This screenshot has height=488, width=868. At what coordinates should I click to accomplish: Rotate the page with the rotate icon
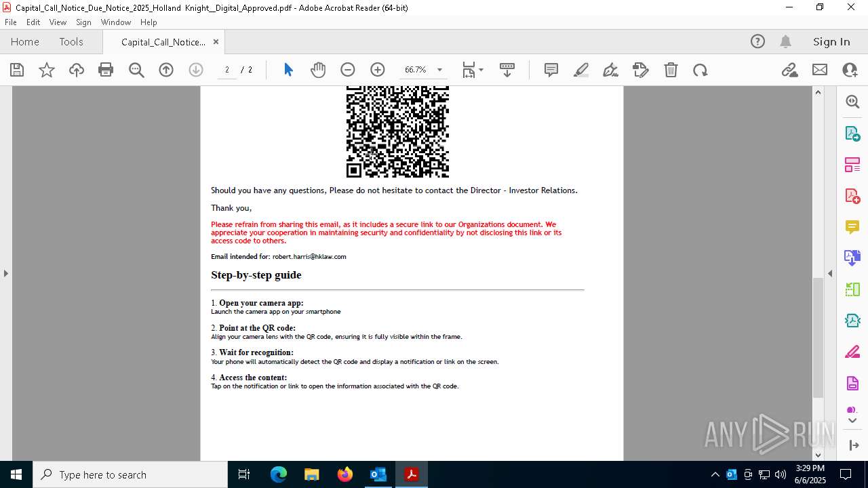tap(701, 70)
